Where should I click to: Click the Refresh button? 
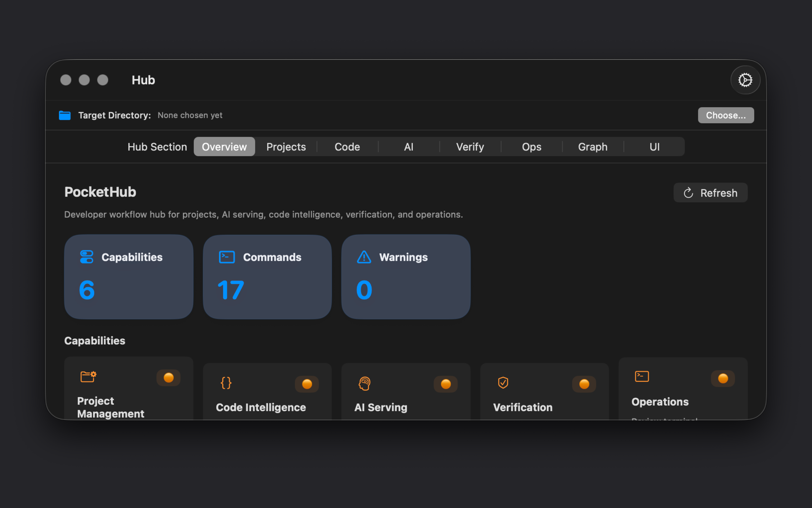pyautogui.click(x=710, y=193)
